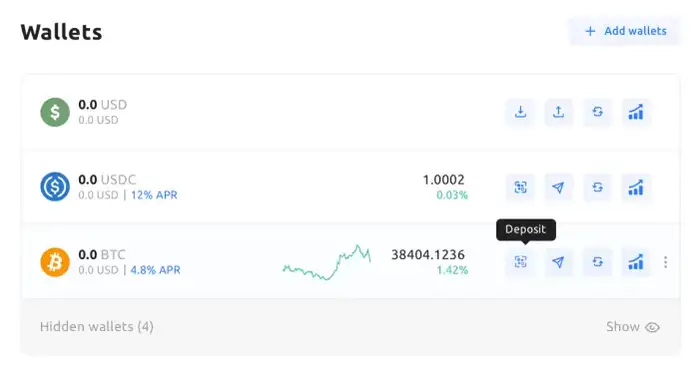Open the trade chart icon for USDC
This screenshot has height=372, width=695.
636,187
